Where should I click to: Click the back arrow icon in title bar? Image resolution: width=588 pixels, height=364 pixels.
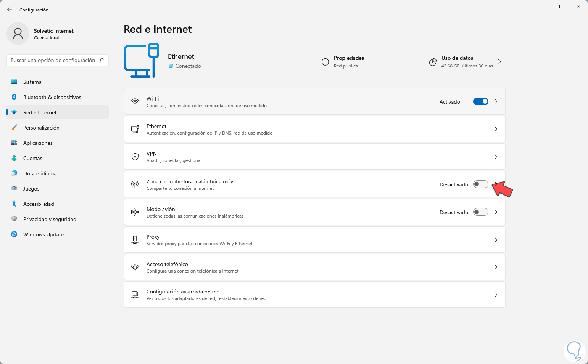[x=10, y=10]
